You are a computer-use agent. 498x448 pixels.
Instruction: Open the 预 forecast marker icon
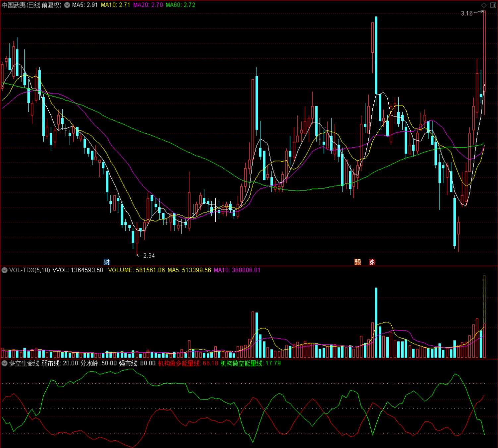[358, 262]
